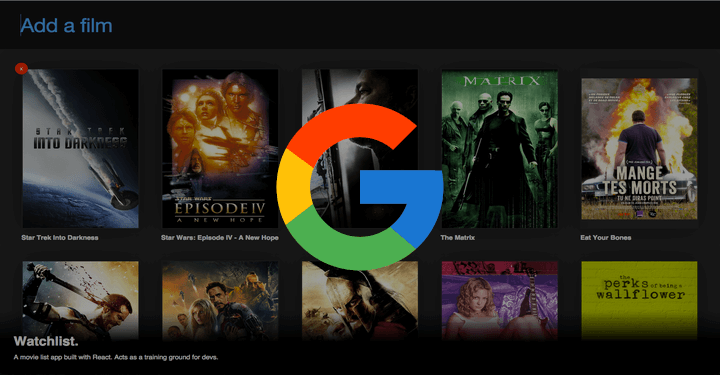Select the Mange Tes Morts poster

[639, 149]
